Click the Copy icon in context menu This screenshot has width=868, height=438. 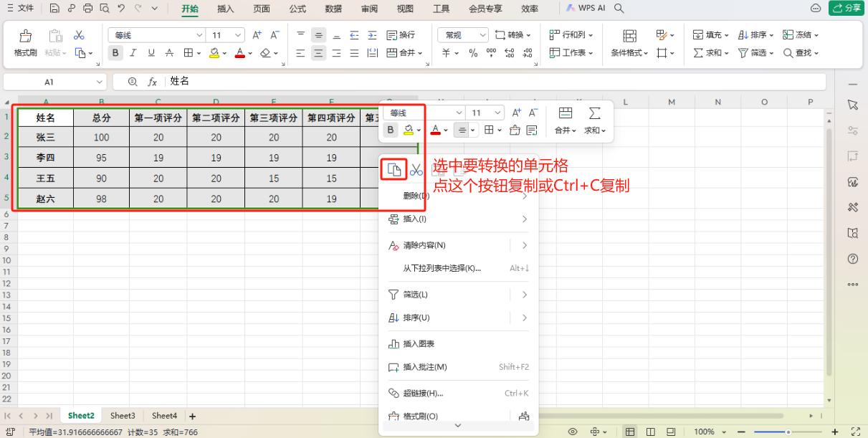394,169
